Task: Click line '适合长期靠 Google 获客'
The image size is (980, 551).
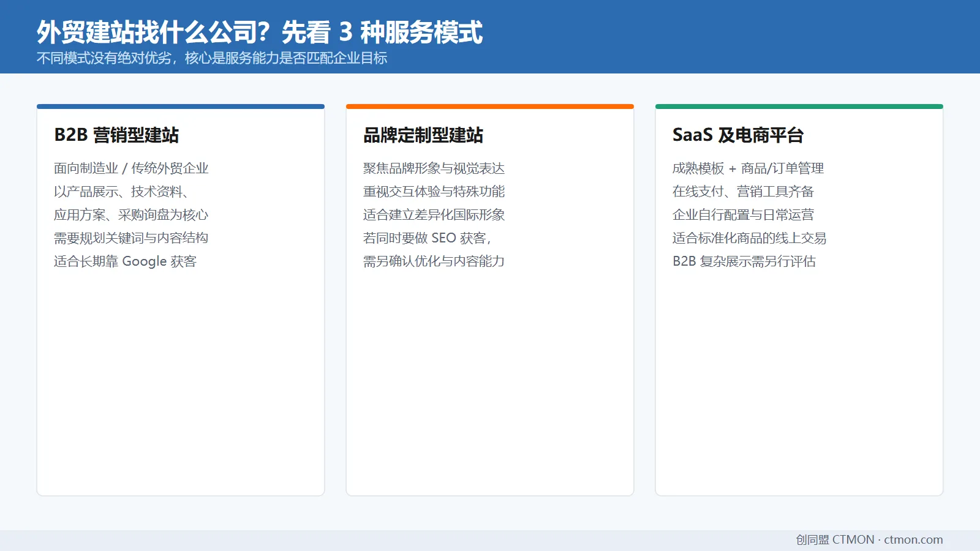Action: point(125,261)
